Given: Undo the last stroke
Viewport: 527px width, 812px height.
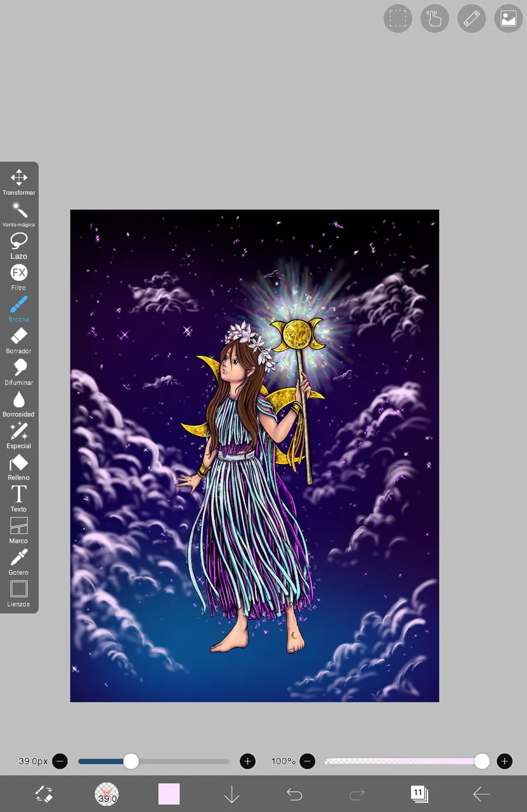Looking at the screenshot, I should [294, 794].
